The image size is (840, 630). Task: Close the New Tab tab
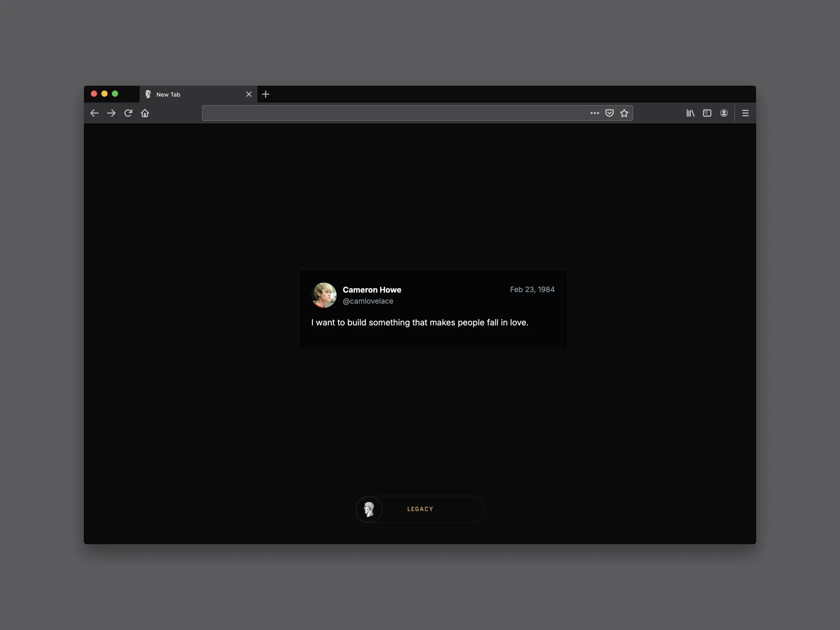click(249, 94)
